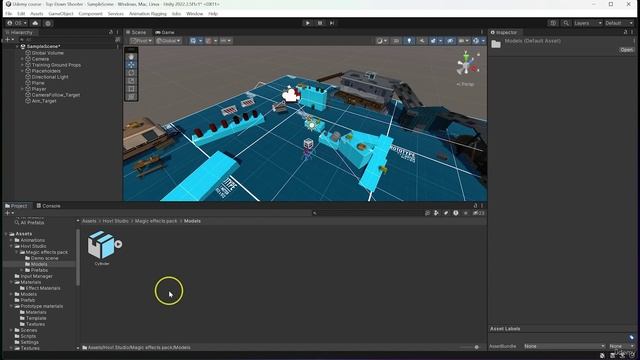Toggle scene lighting bulb
This screenshot has width=640, height=360.
coord(409,41)
